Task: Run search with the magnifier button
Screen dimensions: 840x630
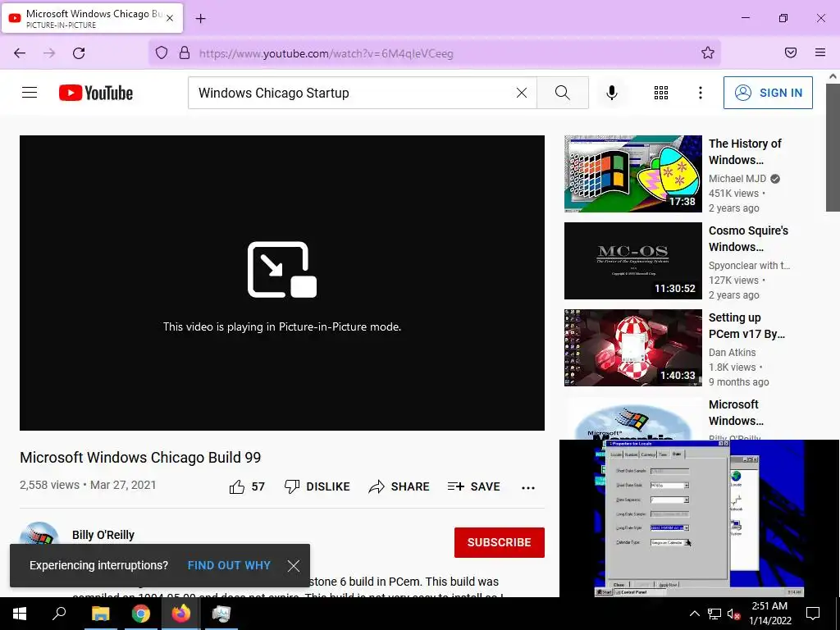Action: pos(563,93)
